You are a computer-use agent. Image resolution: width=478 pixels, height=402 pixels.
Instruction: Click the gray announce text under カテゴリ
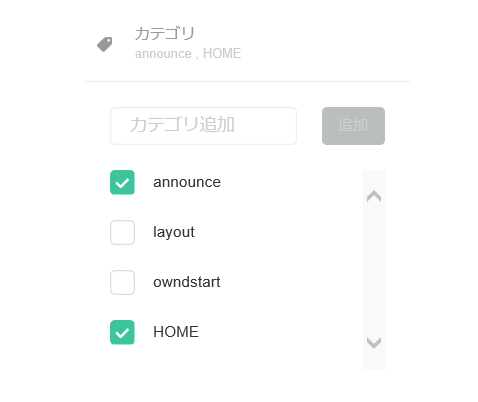pyautogui.click(x=163, y=54)
